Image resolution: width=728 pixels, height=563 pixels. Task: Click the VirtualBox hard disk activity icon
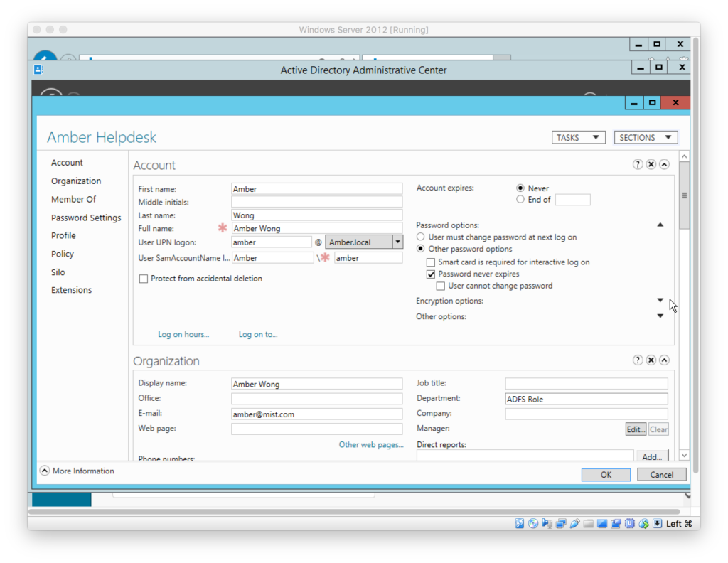click(520, 524)
